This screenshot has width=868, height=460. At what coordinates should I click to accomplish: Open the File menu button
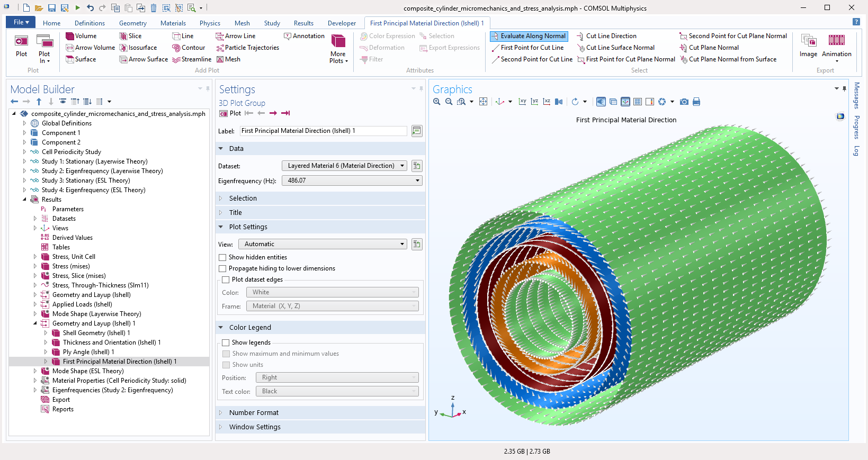[x=21, y=22]
